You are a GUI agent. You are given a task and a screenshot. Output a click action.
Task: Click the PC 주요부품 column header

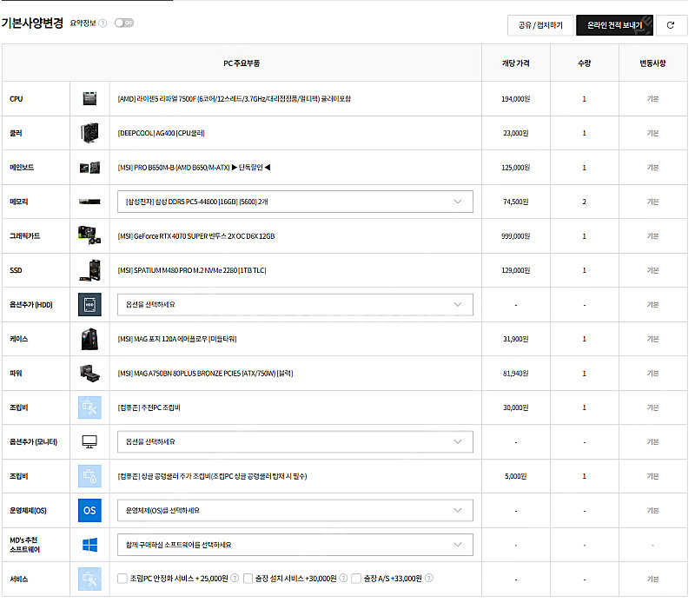[x=242, y=63]
